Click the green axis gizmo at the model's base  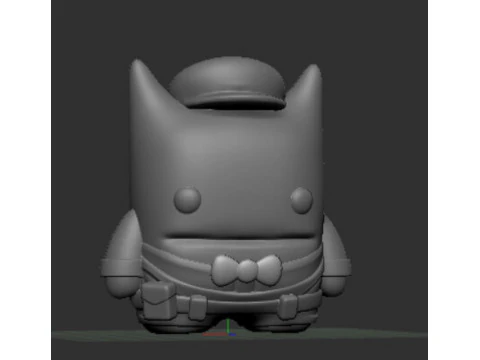[228, 326]
